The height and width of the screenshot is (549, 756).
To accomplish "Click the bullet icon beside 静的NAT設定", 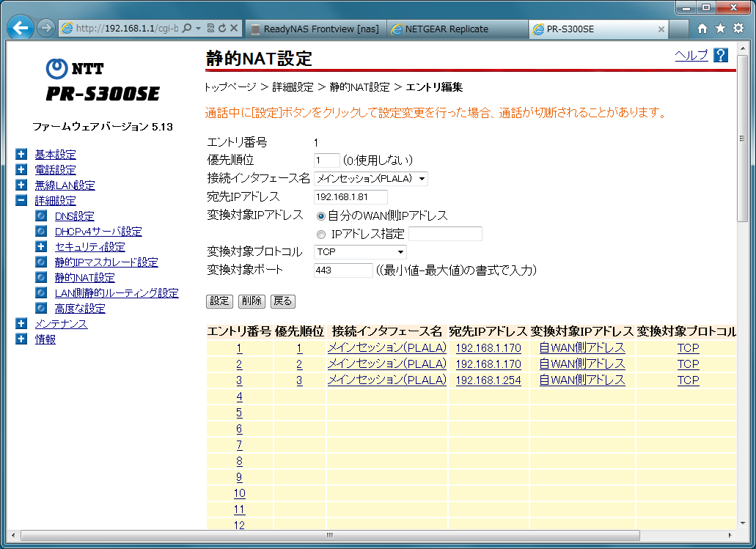I will (x=41, y=278).
